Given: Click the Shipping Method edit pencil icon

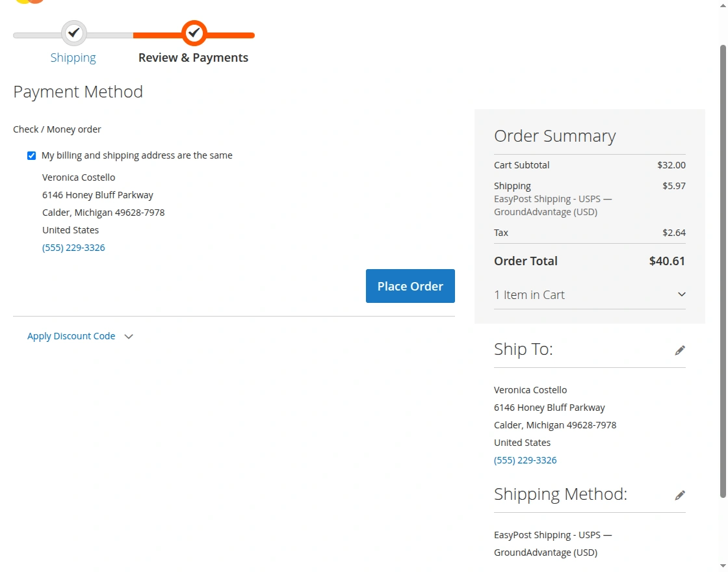Looking at the screenshot, I should 680,495.
